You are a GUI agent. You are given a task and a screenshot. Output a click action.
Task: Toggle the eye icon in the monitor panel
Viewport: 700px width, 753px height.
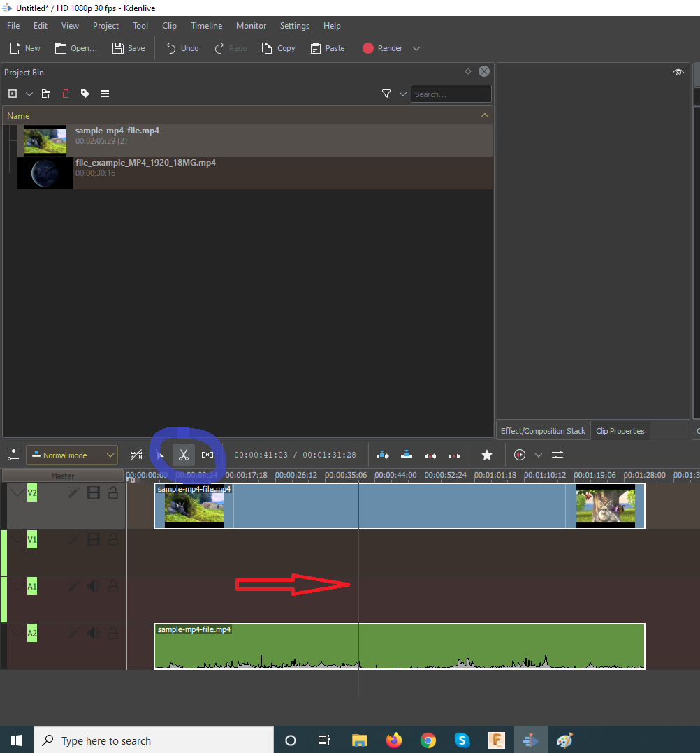678,73
